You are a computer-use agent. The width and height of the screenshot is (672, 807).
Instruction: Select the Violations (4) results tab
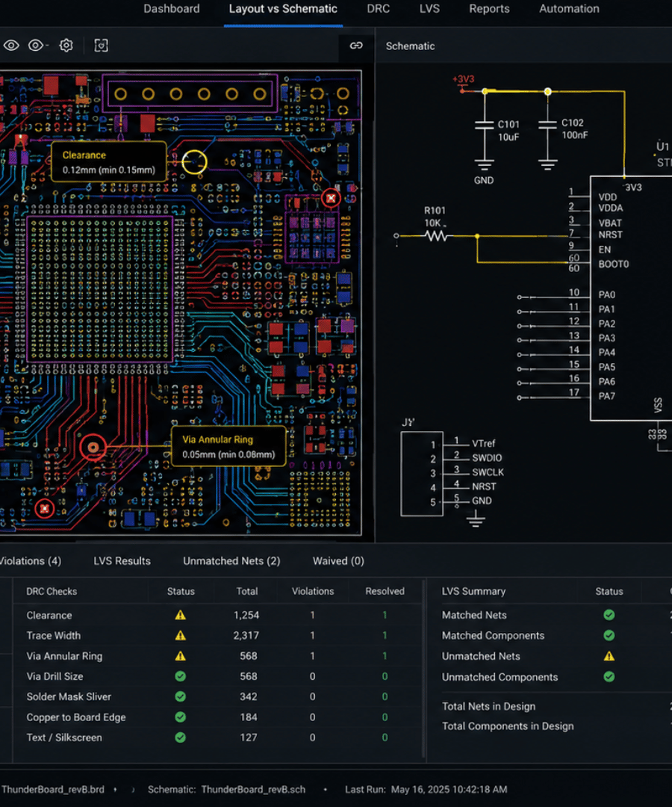(x=31, y=561)
